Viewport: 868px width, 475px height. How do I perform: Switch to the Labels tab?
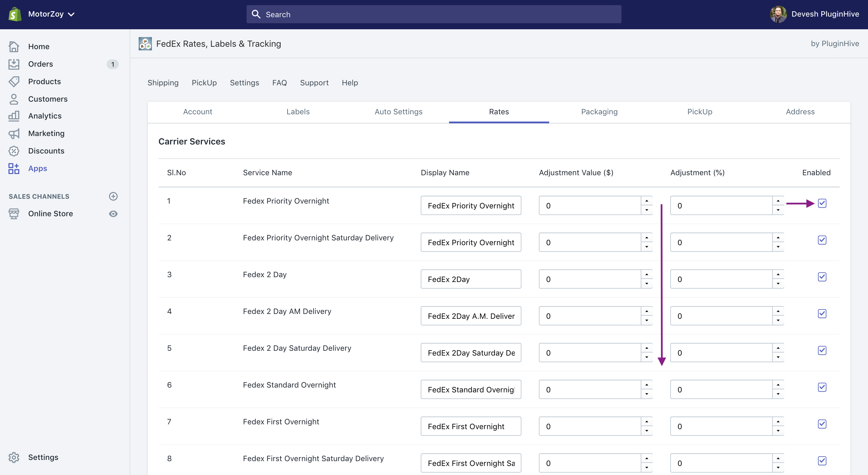point(298,112)
